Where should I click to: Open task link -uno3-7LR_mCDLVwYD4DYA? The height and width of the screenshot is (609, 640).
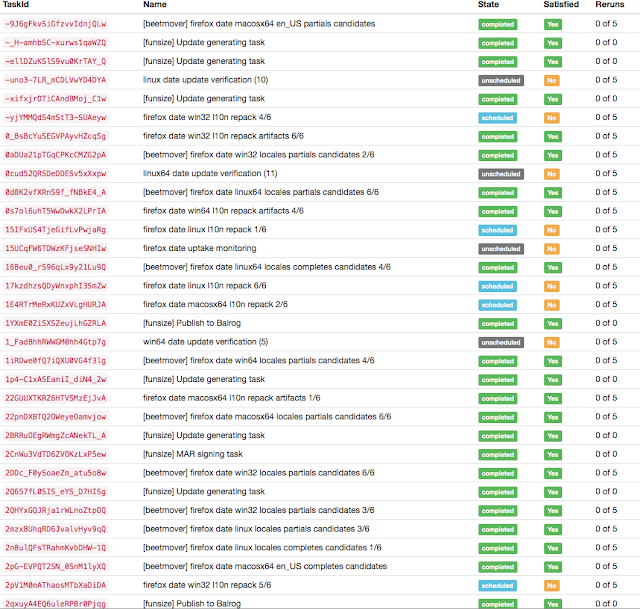tap(56, 80)
